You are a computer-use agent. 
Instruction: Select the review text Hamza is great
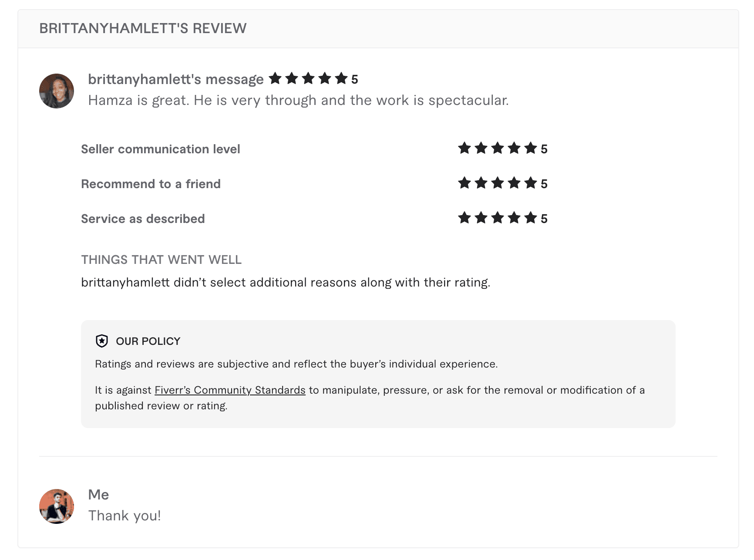click(298, 100)
